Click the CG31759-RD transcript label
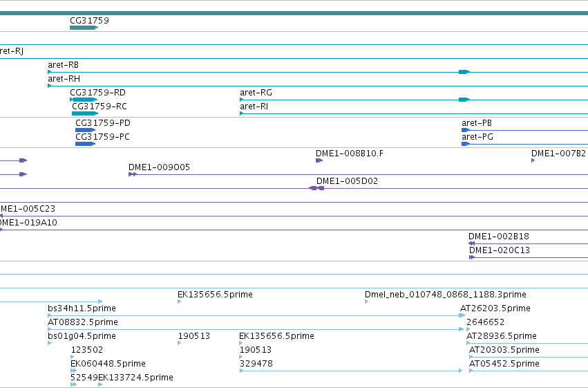Screen dimensions: 588x388 [97, 93]
